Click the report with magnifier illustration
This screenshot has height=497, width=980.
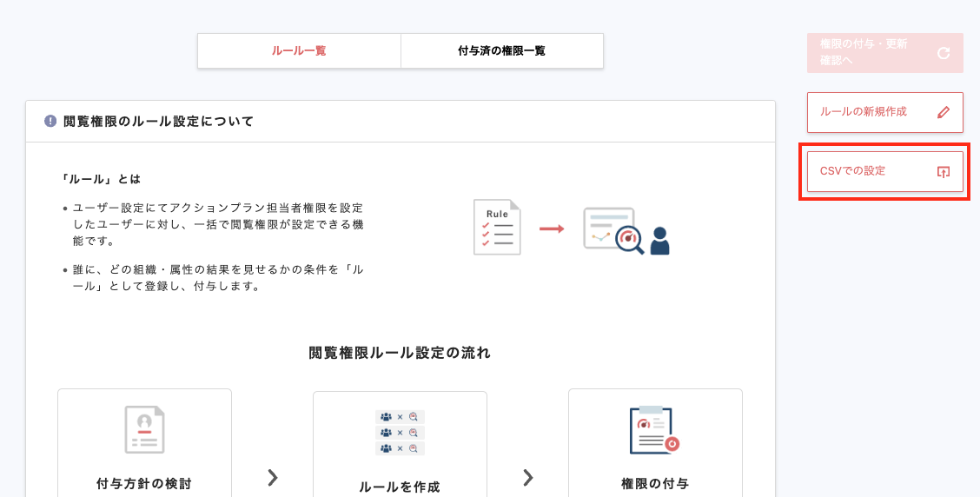[613, 230]
